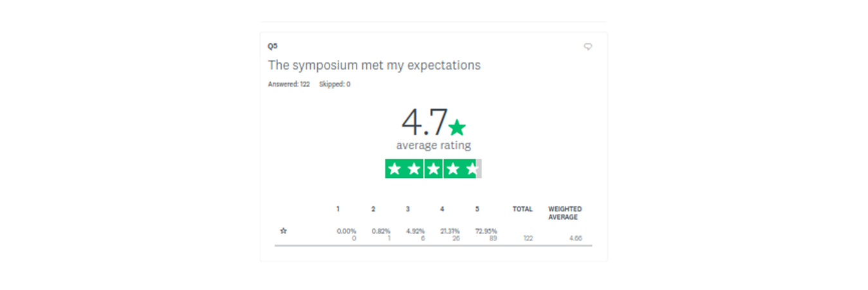868x290 pixels.
Task: Click the comment bubble icon on Q5
Action: 587,47
